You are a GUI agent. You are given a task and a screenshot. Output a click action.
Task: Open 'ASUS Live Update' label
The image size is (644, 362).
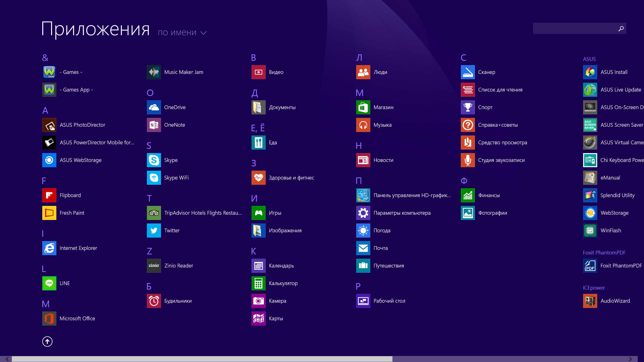click(621, 90)
